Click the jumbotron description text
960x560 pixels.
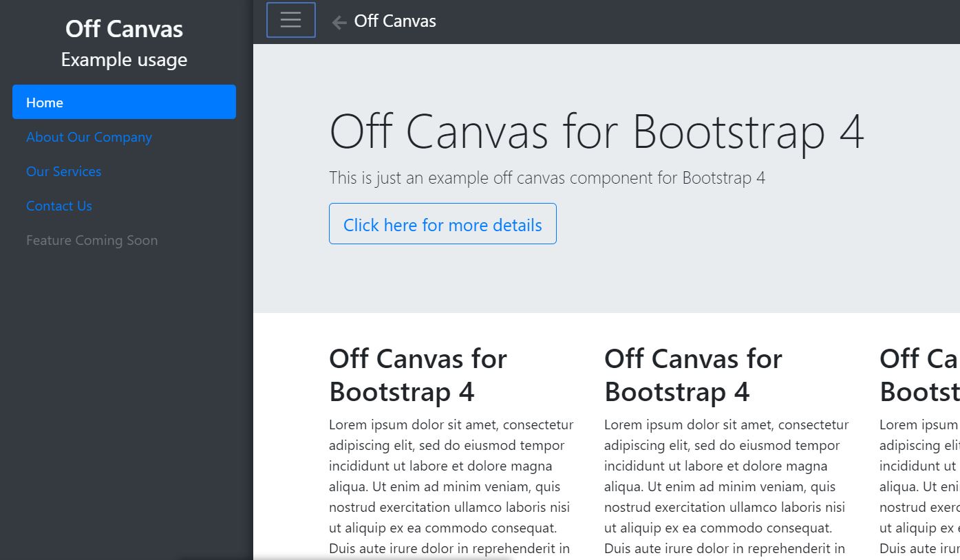(547, 177)
